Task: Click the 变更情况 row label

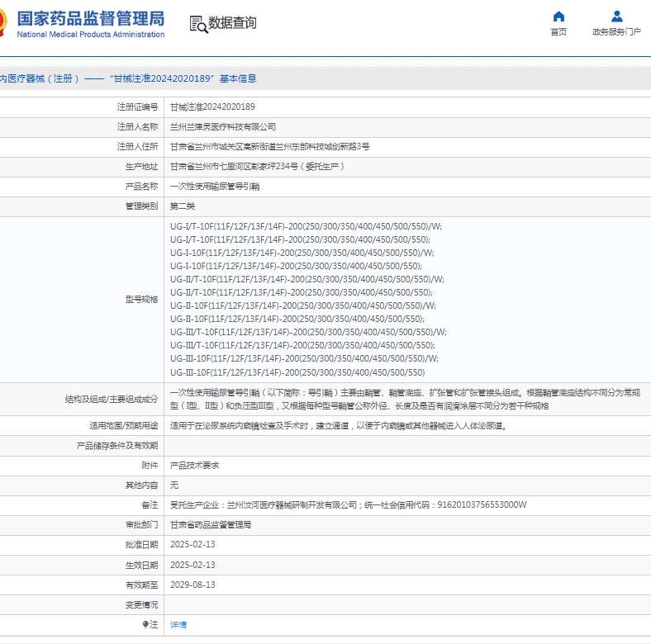Action: (x=141, y=604)
